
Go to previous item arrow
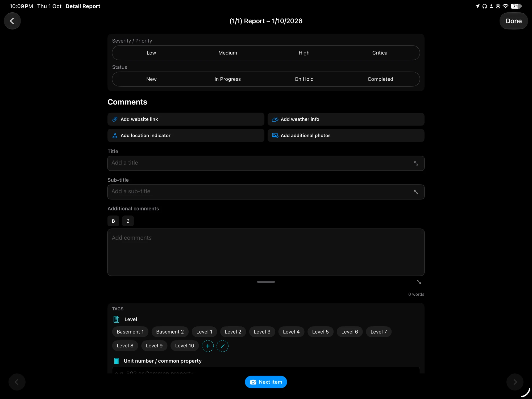point(17,382)
